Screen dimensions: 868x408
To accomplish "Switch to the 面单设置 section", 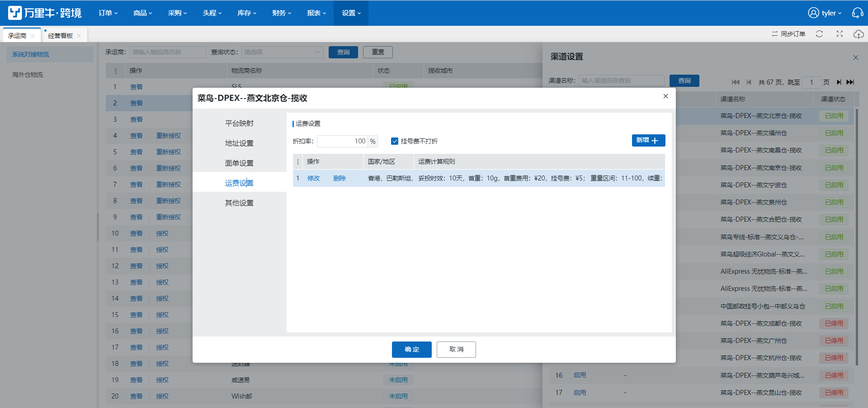I will point(240,163).
